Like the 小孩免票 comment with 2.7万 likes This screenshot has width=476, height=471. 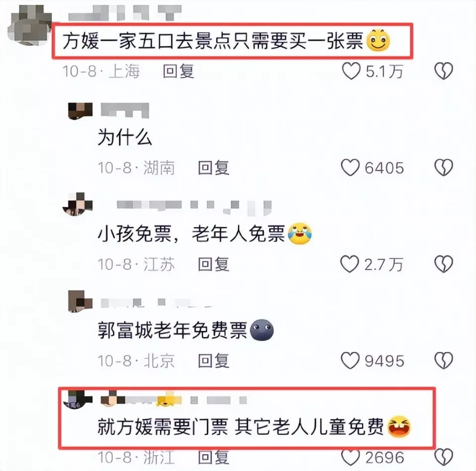350,264
